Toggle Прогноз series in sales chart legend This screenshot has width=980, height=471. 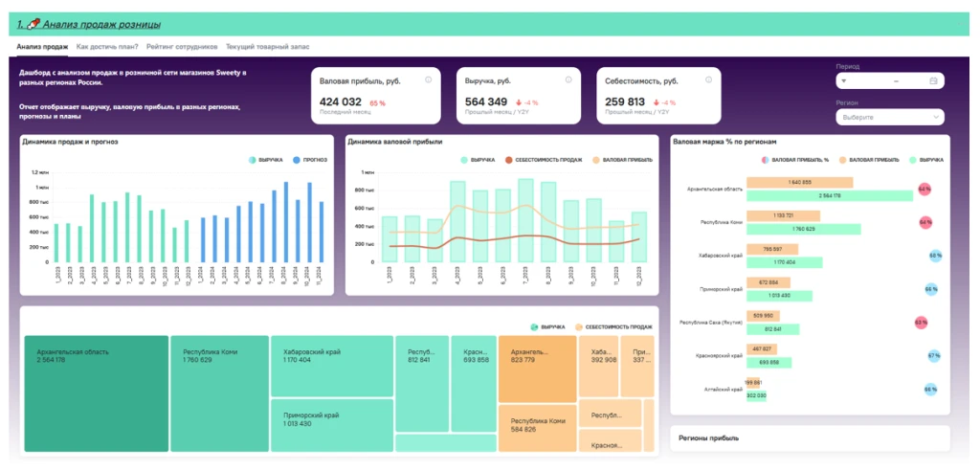(310, 160)
